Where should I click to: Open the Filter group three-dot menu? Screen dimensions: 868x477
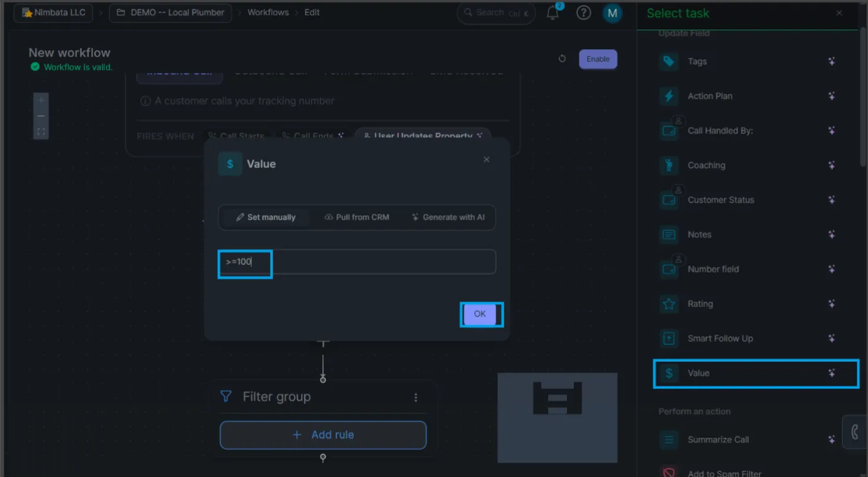click(416, 397)
